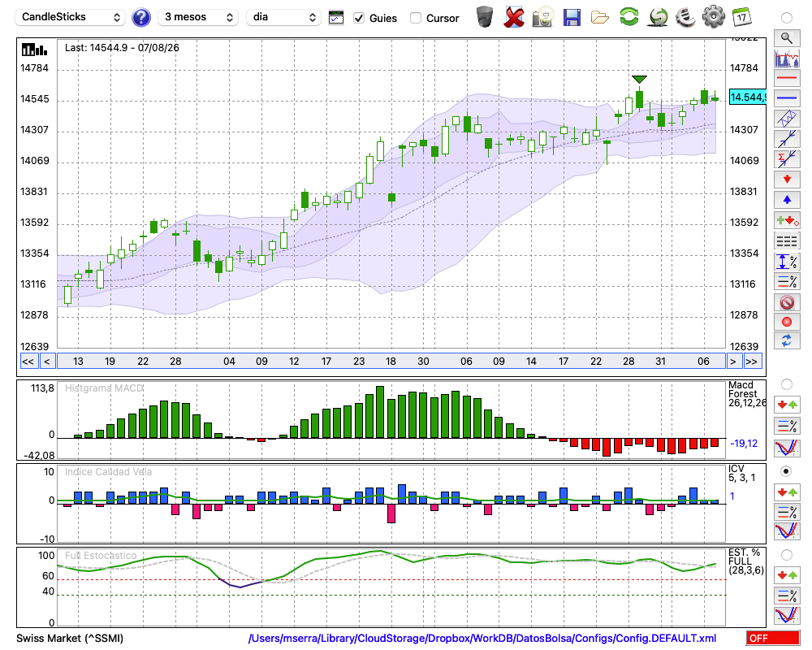Open the calendar icon showing 17
812x650 pixels.
point(741,17)
